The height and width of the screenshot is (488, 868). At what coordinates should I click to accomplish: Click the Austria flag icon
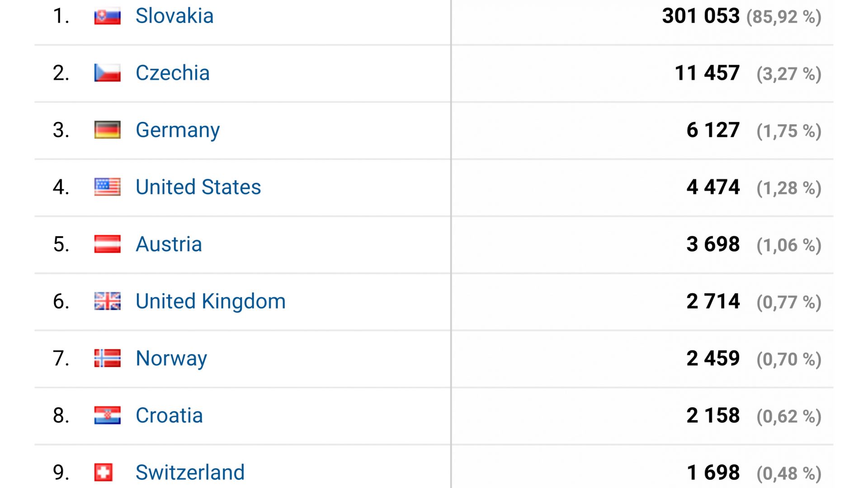pos(107,244)
